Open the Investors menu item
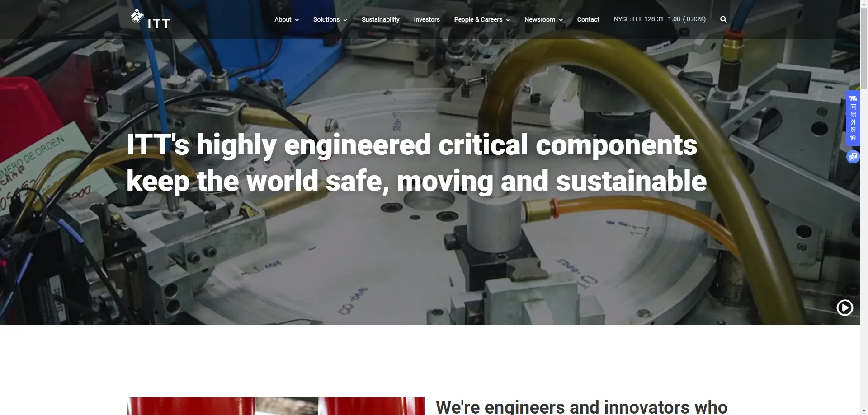 point(427,19)
